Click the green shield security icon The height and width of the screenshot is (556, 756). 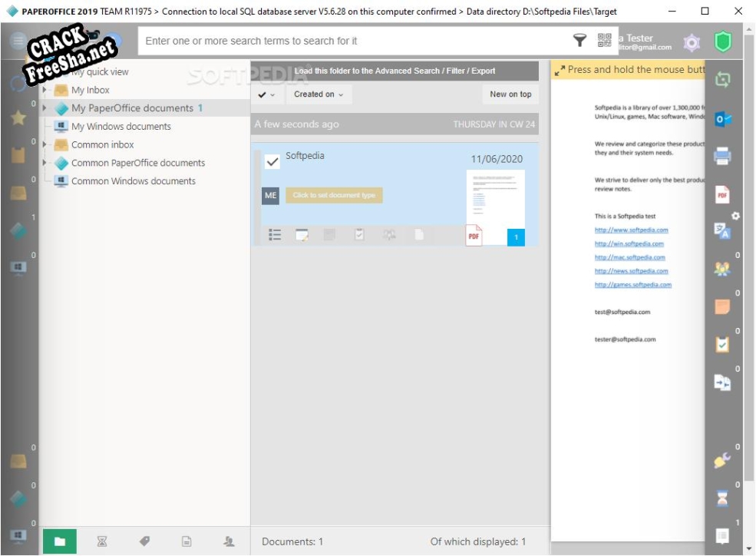click(x=722, y=42)
